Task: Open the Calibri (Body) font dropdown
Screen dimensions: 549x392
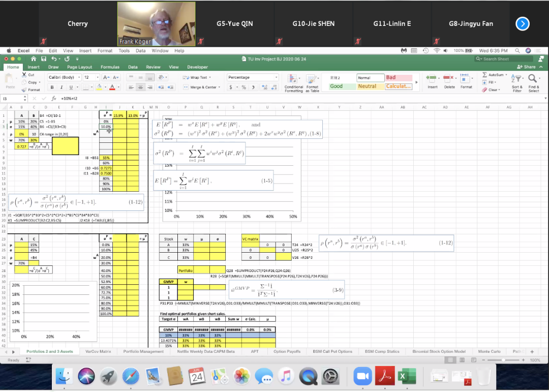Action: [64, 77]
